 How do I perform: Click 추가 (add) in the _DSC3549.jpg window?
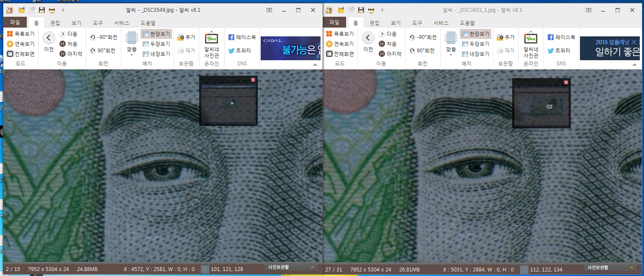coord(187,37)
